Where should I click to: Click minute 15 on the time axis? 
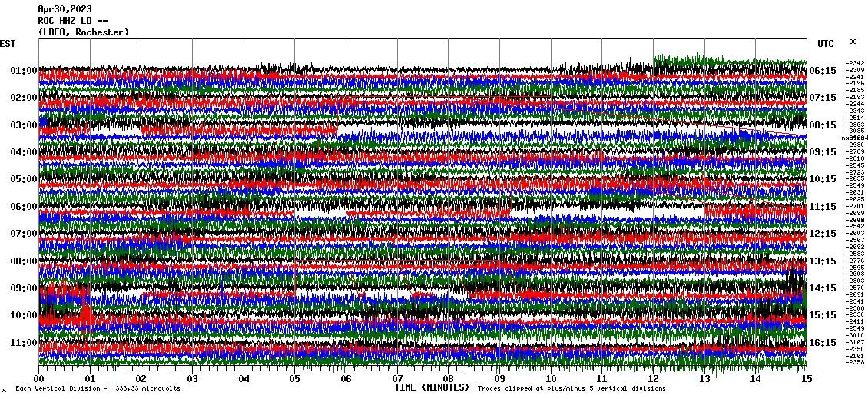(806, 379)
